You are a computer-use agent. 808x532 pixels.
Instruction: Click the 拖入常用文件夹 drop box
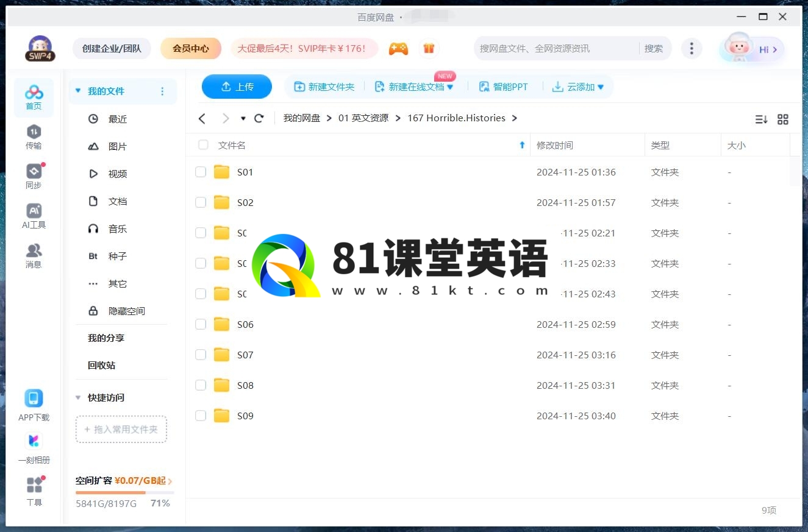pyautogui.click(x=121, y=430)
